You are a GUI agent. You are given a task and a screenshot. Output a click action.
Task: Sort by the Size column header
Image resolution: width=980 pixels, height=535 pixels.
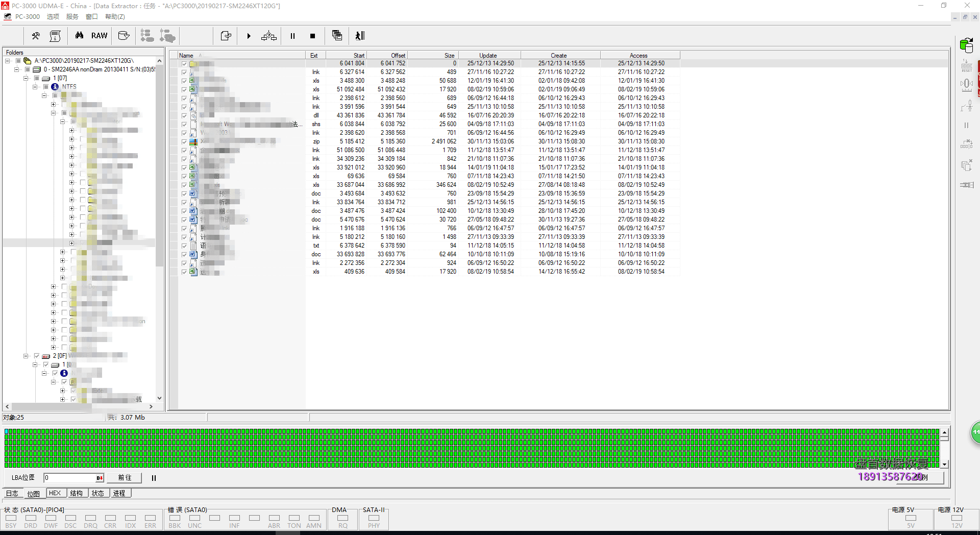pos(433,55)
